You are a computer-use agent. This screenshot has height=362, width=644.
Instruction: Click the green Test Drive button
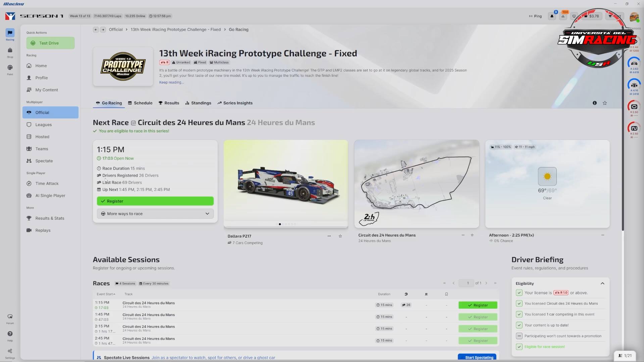tap(50, 43)
